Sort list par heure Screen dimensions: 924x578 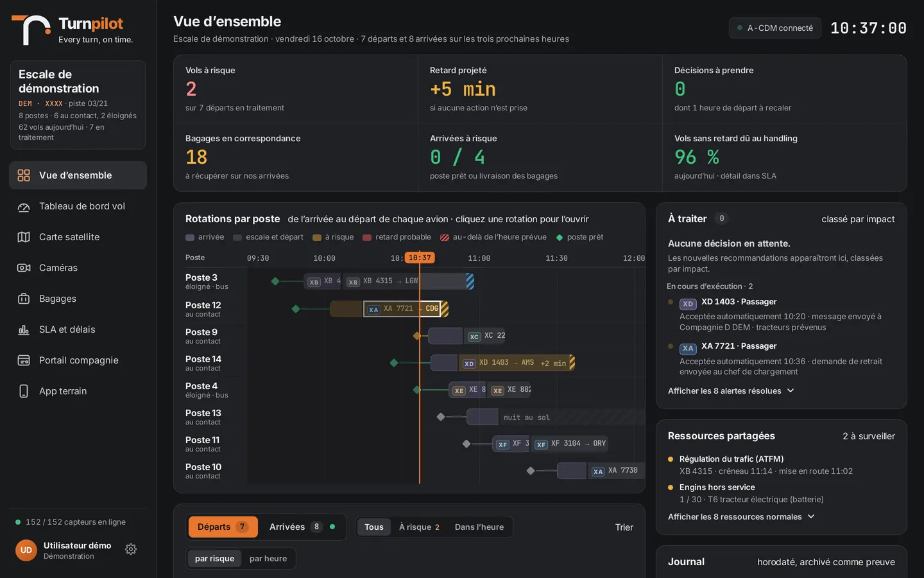coord(268,559)
